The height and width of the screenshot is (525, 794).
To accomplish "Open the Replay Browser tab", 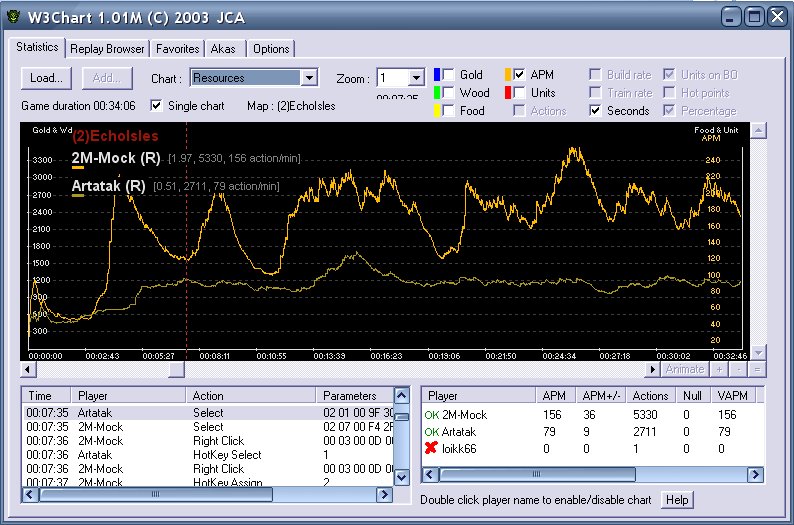I will pos(107,49).
